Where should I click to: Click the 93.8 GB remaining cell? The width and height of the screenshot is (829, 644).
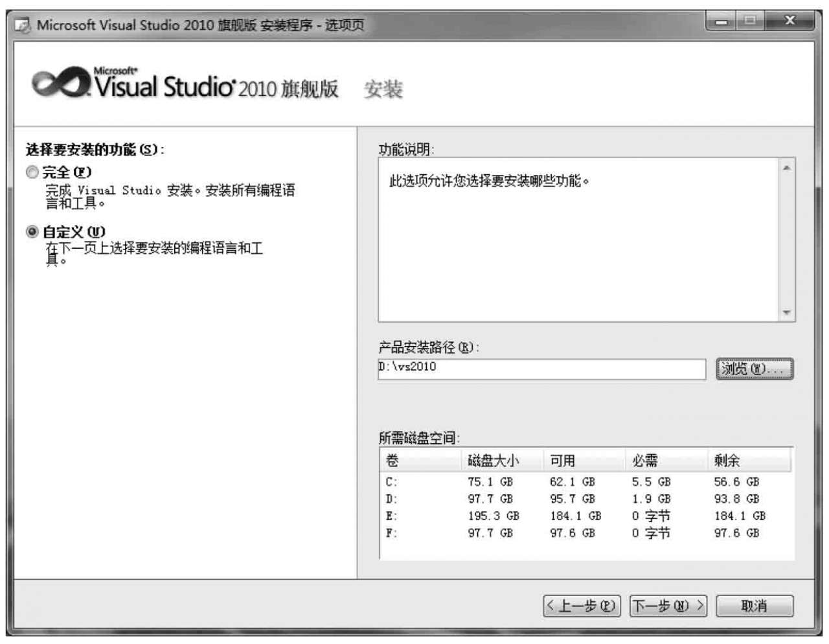tap(737, 499)
